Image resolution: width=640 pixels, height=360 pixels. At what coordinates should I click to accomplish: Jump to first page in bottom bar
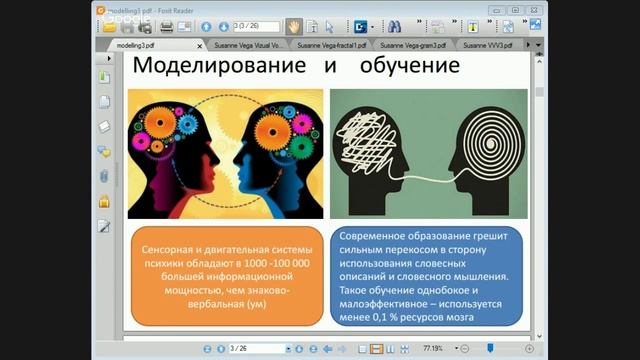[207, 349]
